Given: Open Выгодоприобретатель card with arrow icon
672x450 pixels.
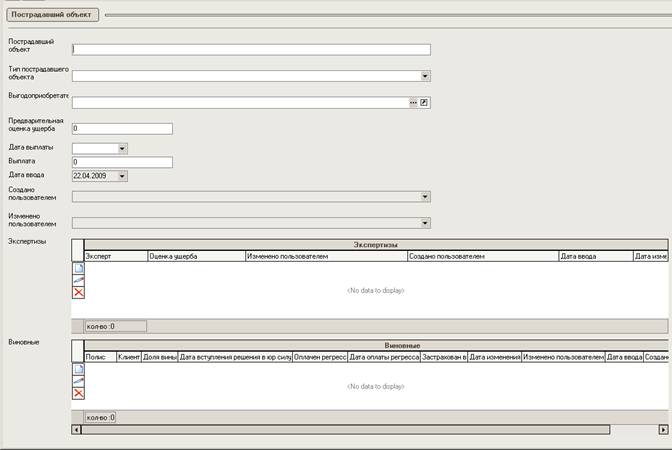Looking at the screenshot, I should coord(424,102).
